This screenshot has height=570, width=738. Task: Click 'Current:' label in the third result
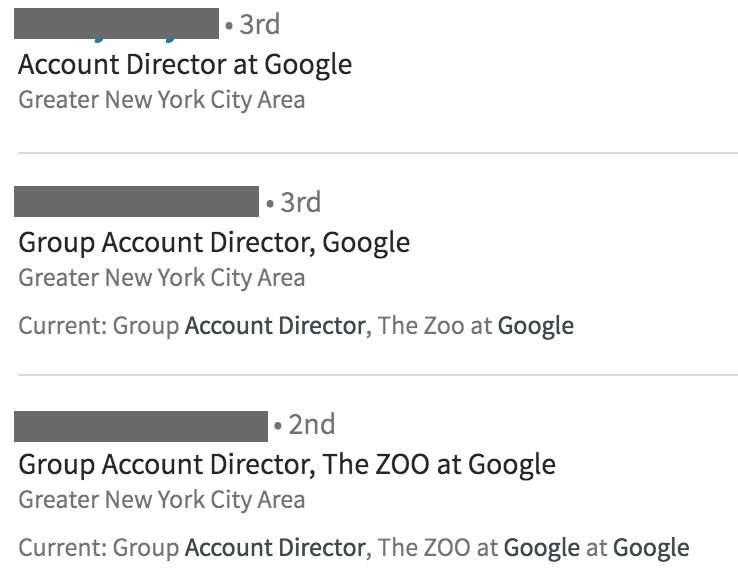tap(62, 547)
